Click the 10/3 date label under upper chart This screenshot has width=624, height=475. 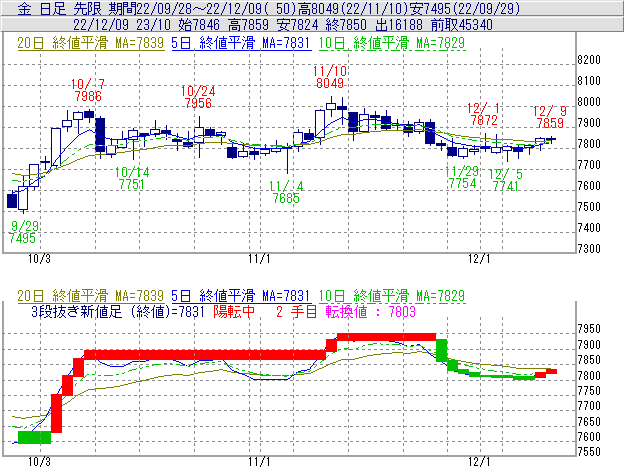(x=39, y=259)
